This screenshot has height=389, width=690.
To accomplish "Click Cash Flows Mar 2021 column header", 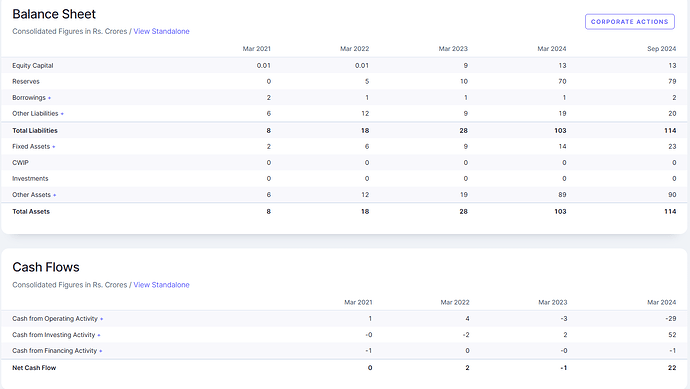I will [358, 302].
